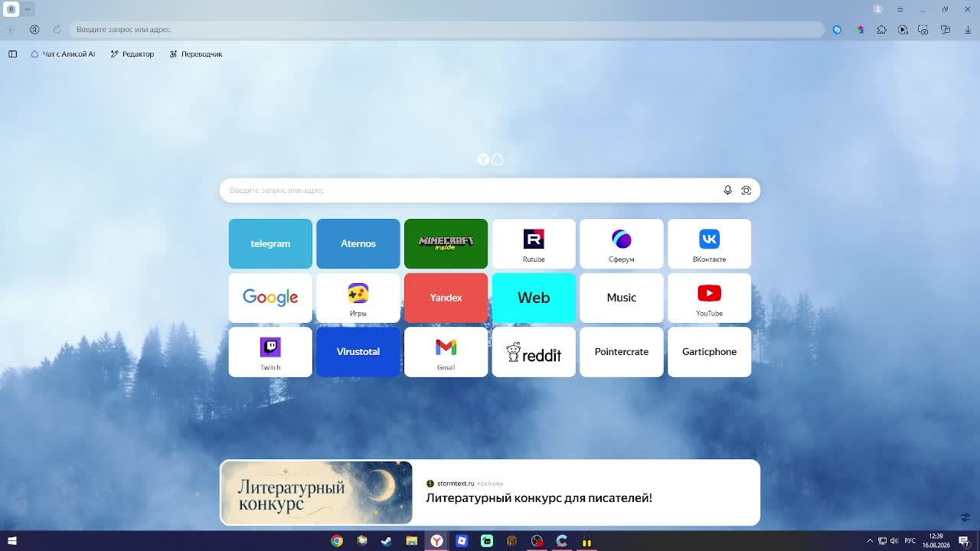The image size is (980, 551).
Task: Follow the Литературный конкурс для писателей link
Action: (539, 498)
